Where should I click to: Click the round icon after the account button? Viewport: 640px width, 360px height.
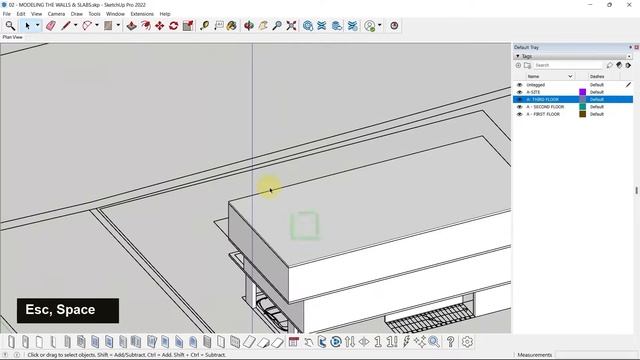pos(394,25)
